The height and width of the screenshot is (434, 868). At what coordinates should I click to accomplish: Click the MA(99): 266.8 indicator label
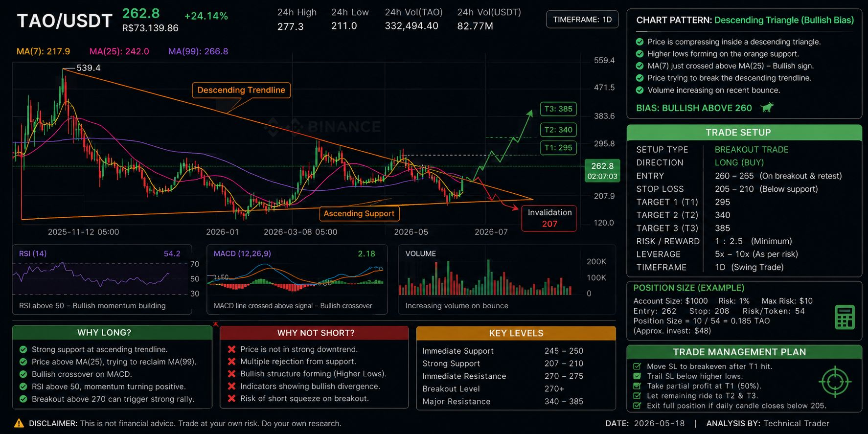click(x=198, y=51)
